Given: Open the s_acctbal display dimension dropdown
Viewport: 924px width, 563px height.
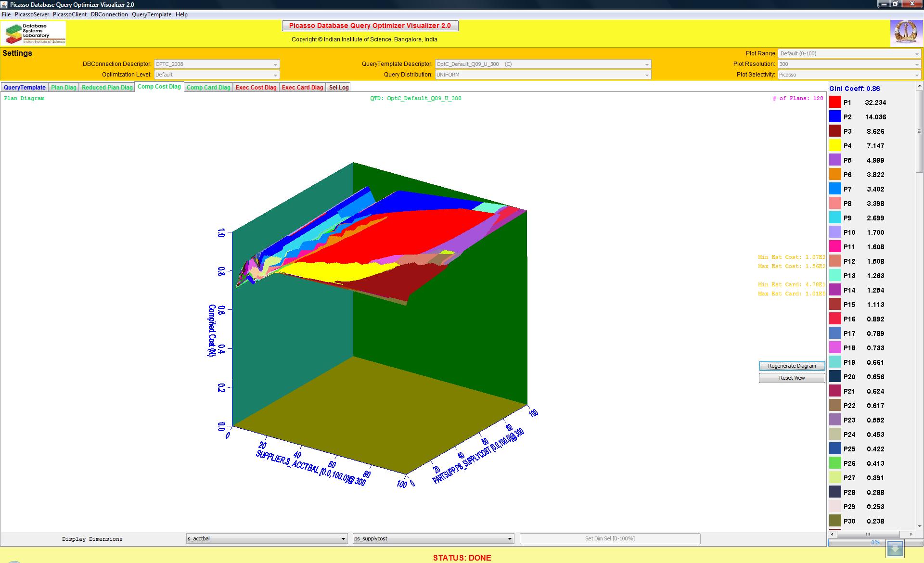Looking at the screenshot, I should (x=267, y=538).
